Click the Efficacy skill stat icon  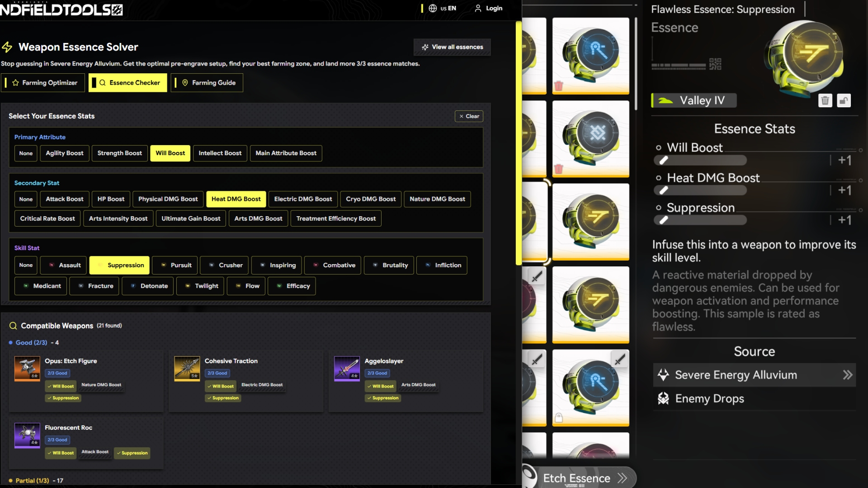tap(279, 286)
